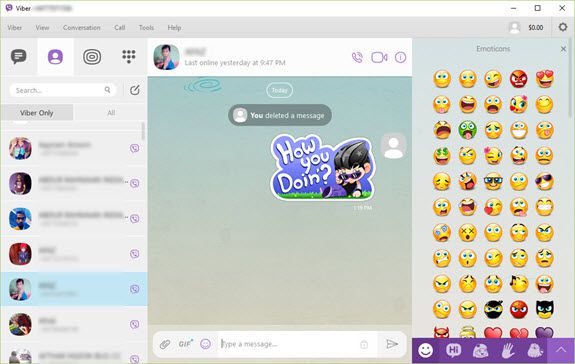Viewport: 575px width, 364px height.
Task: Insert the X-eyes dizzy emoticon
Action: point(468,232)
